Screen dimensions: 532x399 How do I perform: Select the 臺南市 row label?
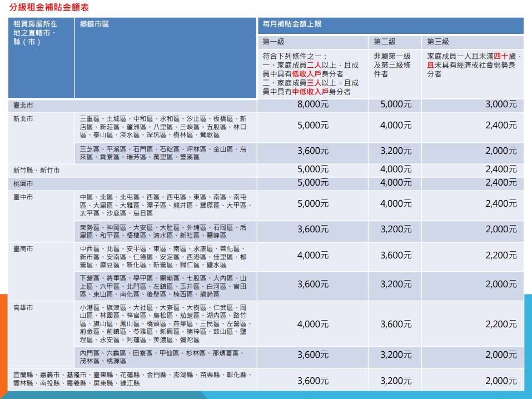(23, 248)
